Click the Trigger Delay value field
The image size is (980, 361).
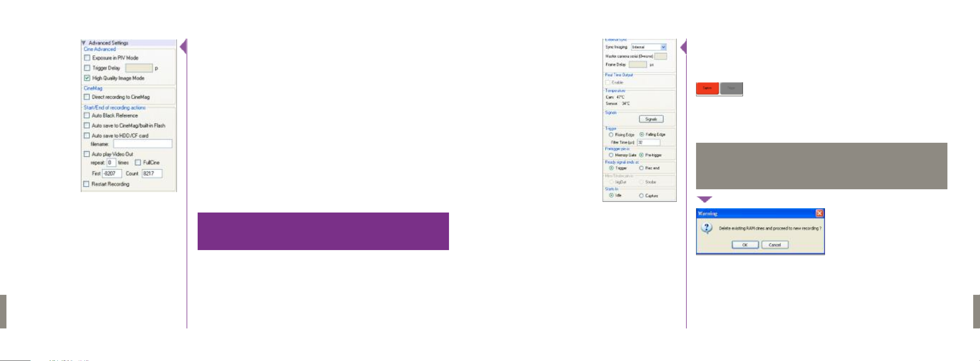coord(139,68)
